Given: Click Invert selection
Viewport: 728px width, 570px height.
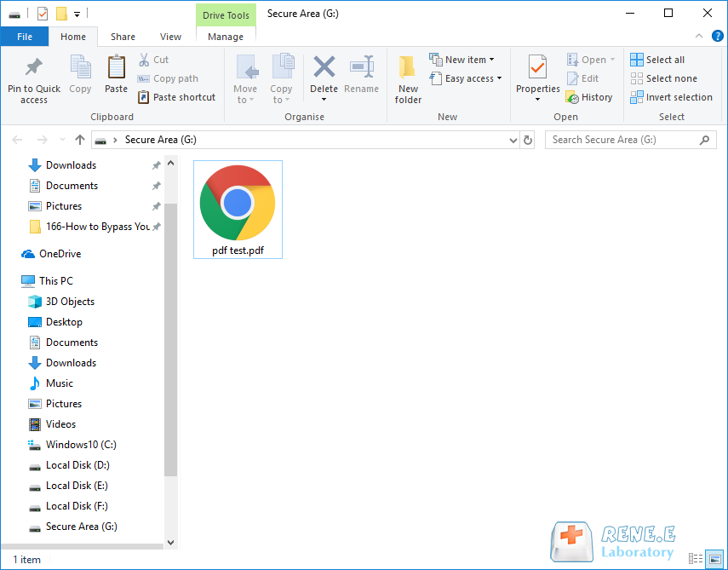Looking at the screenshot, I should coord(671,97).
